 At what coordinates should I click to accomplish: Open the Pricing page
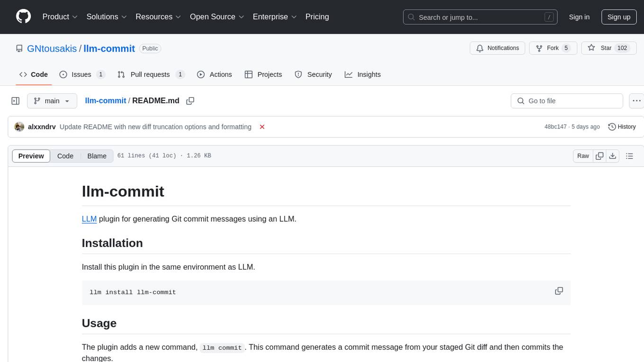(x=317, y=17)
